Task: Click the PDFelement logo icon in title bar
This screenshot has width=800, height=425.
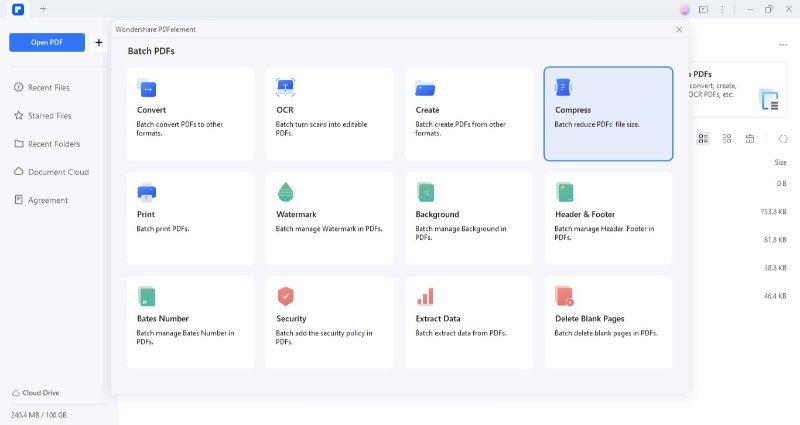Action: (18, 9)
